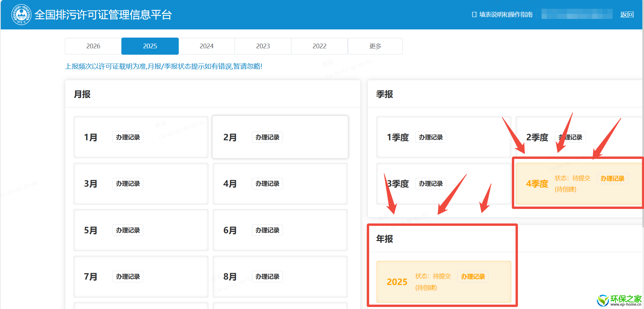
Task: Click the 返回 link in header
Action: [x=626, y=15]
